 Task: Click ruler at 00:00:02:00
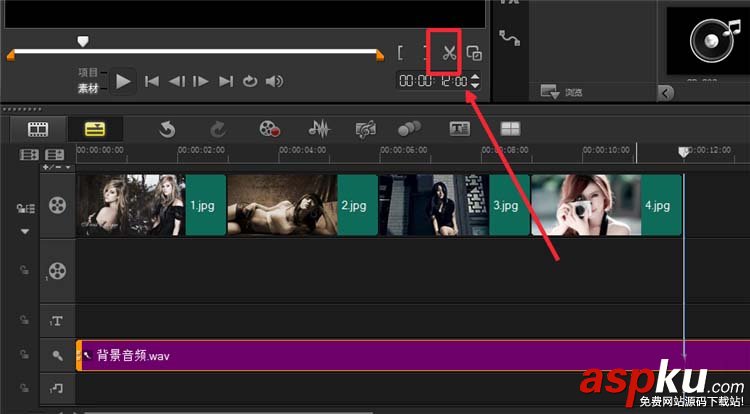(201, 150)
